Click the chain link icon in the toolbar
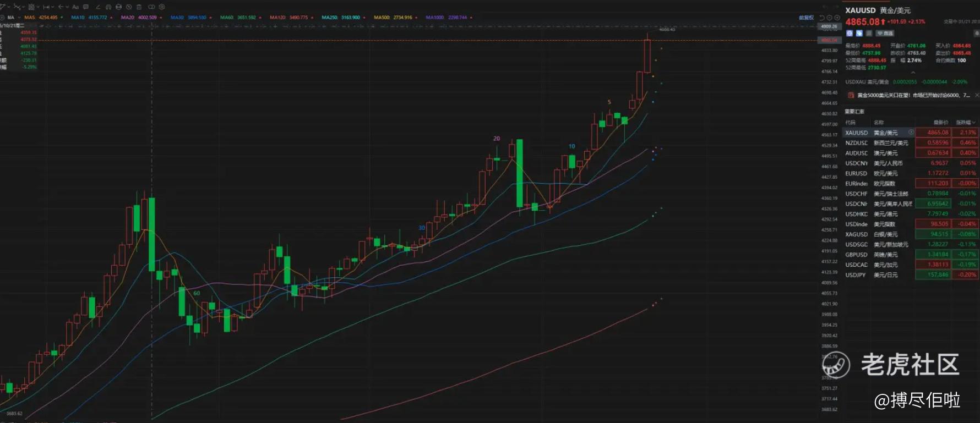The image size is (980, 423). [x=151, y=7]
